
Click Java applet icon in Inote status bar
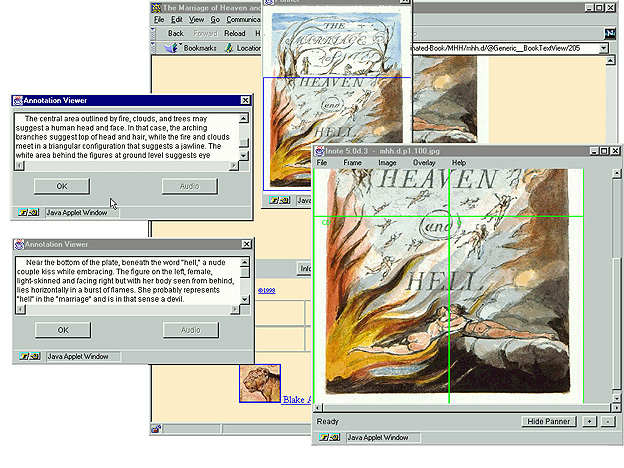330,437
